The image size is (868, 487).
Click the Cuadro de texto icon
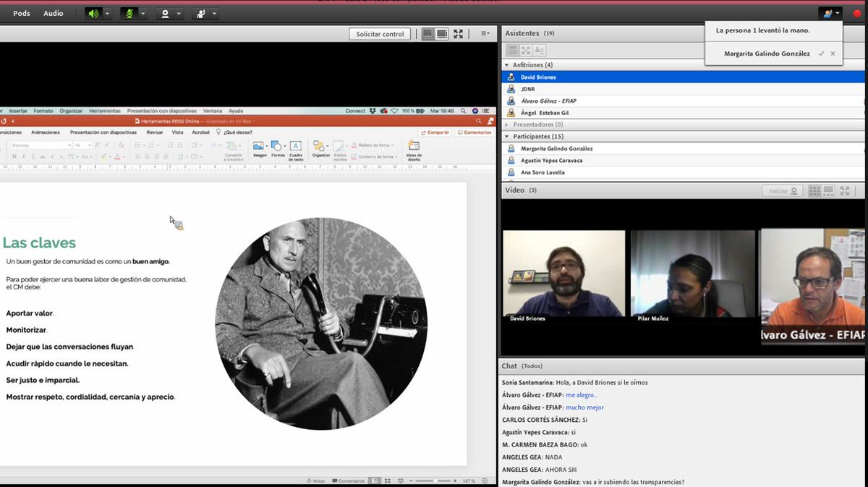(296, 151)
